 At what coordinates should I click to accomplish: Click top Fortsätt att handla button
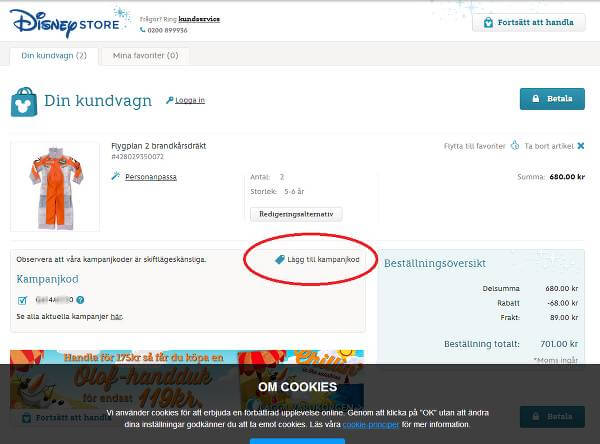coord(528,23)
